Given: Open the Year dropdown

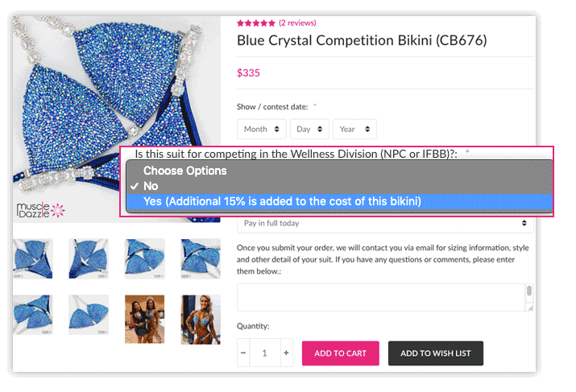Looking at the screenshot, I should [354, 129].
